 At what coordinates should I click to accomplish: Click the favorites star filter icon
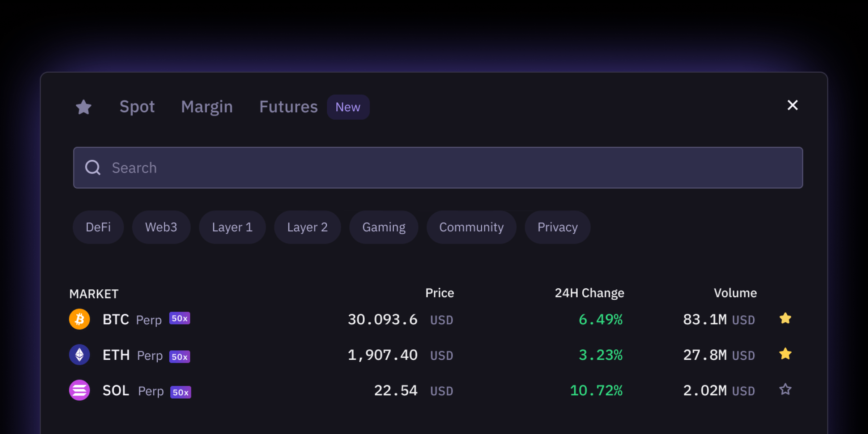tap(84, 106)
